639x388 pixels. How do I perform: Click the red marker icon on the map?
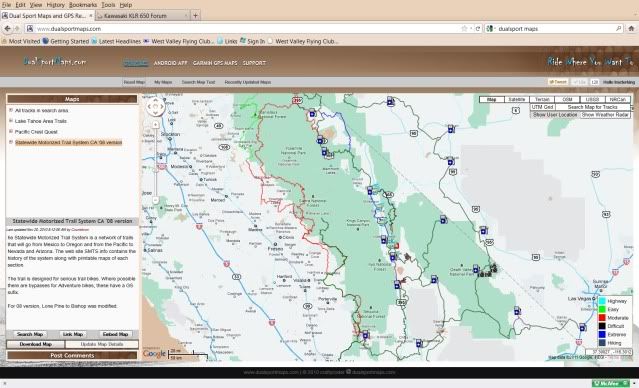[397, 246]
